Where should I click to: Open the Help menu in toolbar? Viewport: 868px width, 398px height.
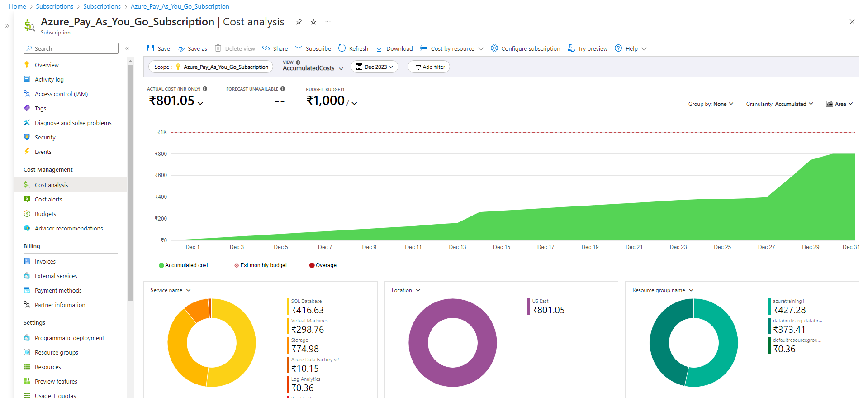click(x=631, y=48)
